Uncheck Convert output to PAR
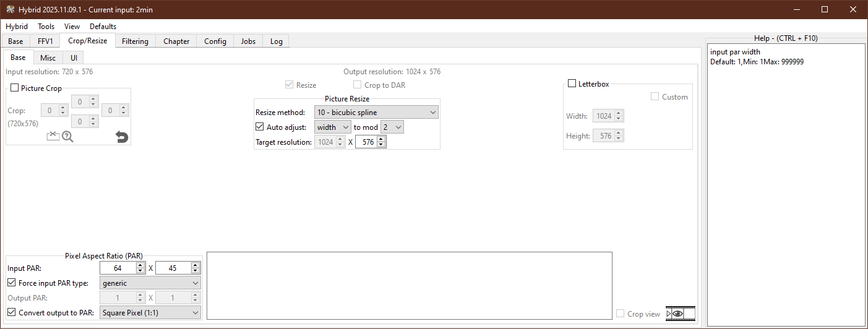This screenshot has width=868, height=329. (12, 313)
